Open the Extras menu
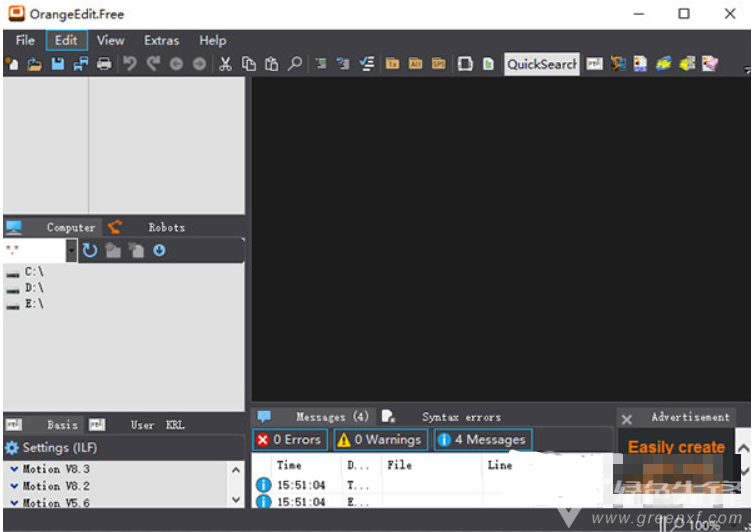 (161, 40)
